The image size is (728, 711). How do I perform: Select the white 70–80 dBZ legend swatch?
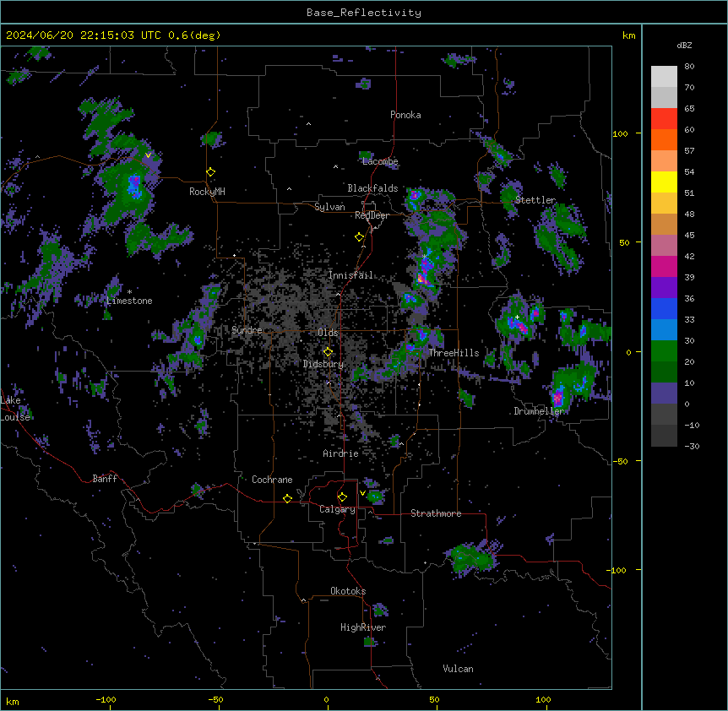click(664, 77)
